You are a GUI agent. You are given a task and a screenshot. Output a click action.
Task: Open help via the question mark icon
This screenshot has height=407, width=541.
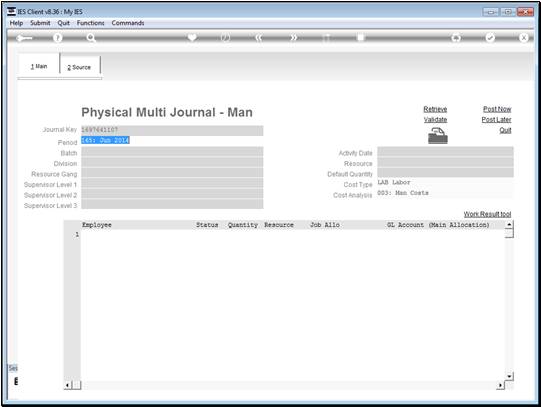pyautogui.click(x=58, y=38)
